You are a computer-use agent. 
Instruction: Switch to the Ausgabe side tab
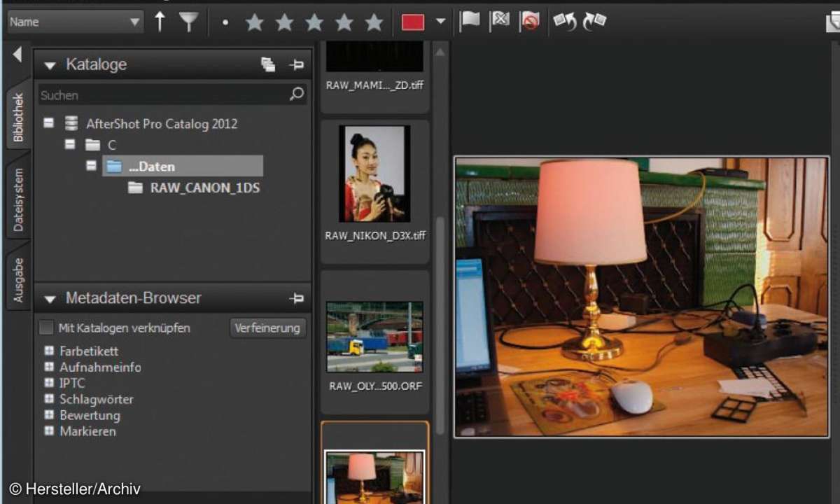point(19,280)
